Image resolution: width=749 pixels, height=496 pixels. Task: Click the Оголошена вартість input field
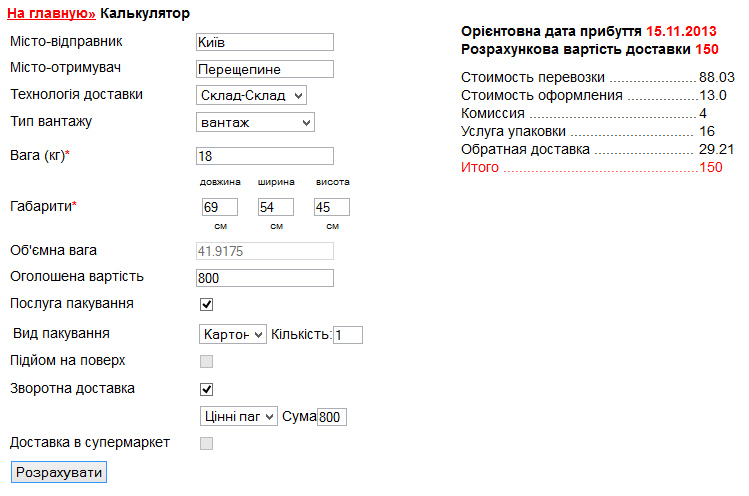(x=265, y=278)
